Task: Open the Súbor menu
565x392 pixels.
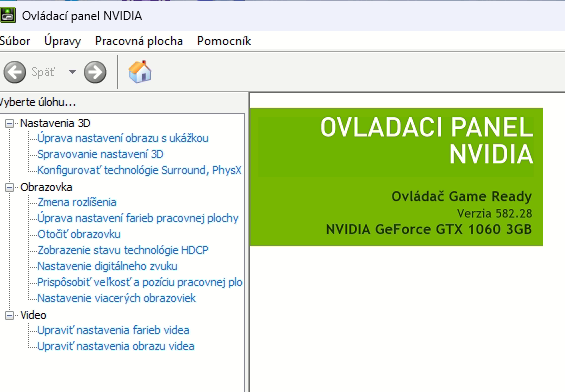Action: click(15, 41)
